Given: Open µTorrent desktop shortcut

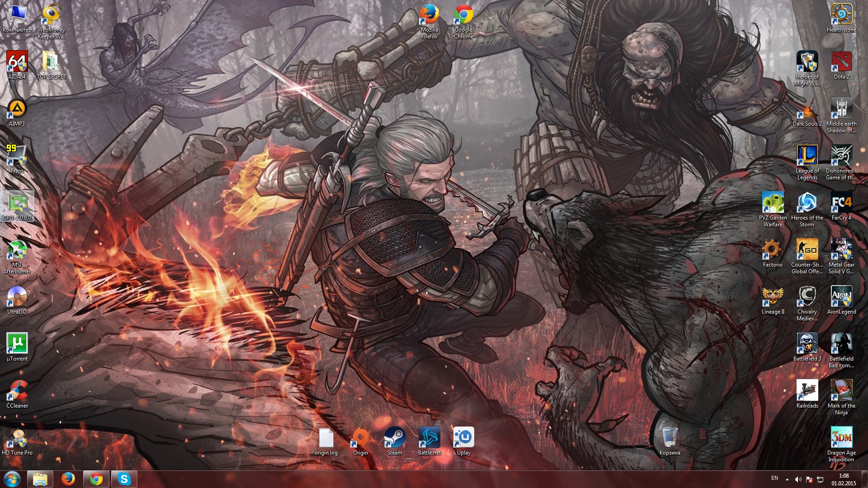Looking at the screenshot, I should pos(17,347).
